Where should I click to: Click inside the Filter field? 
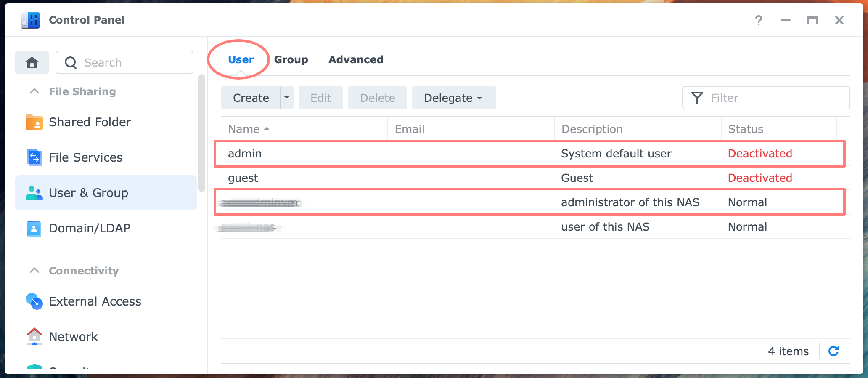coord(766,98)
